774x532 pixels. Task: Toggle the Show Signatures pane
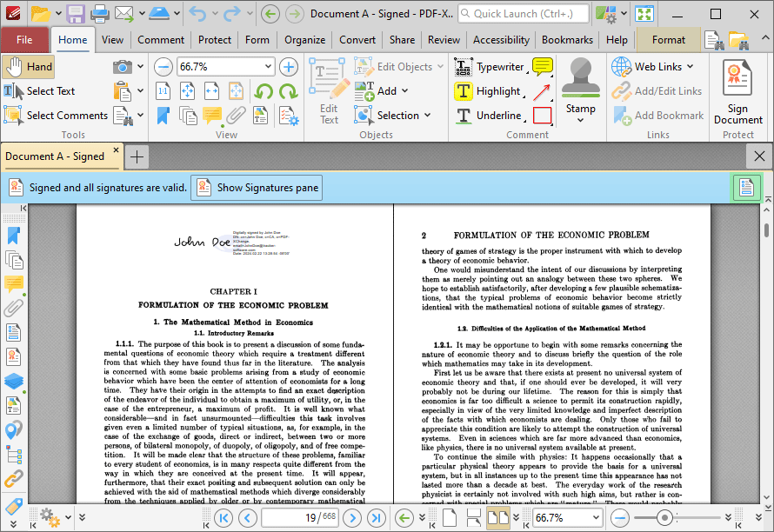[258, 187]
